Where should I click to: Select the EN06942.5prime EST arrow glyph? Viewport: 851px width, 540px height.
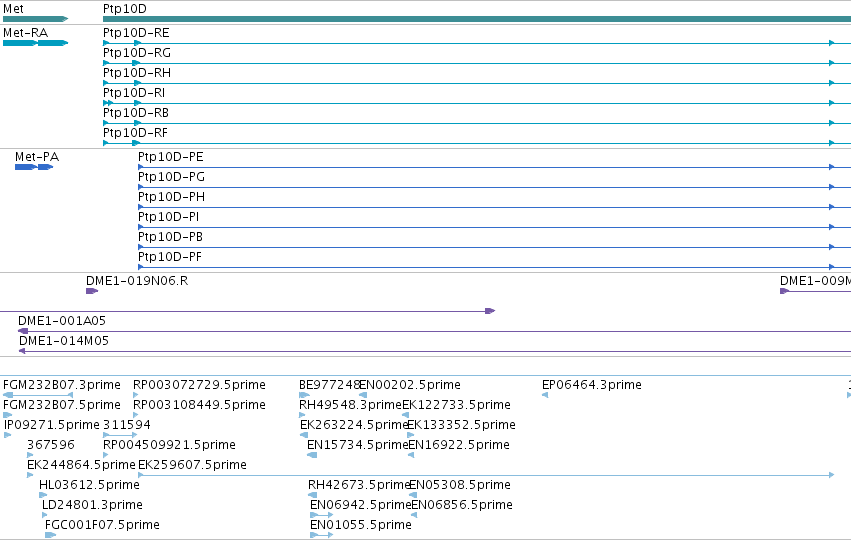321,515
